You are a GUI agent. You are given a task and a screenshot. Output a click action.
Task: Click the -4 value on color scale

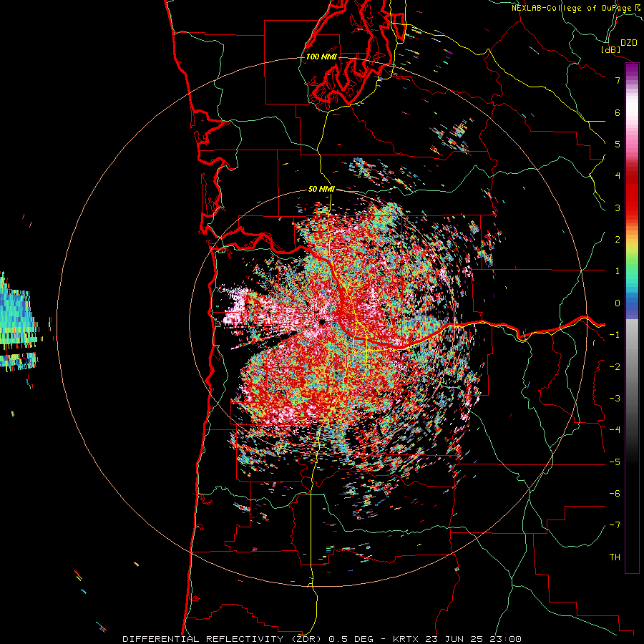click(x=615, y=430)
